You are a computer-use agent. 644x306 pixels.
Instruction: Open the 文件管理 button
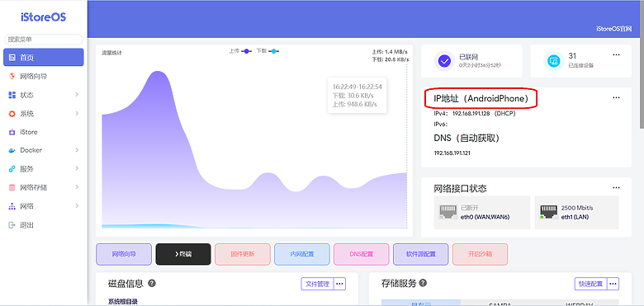318,284
